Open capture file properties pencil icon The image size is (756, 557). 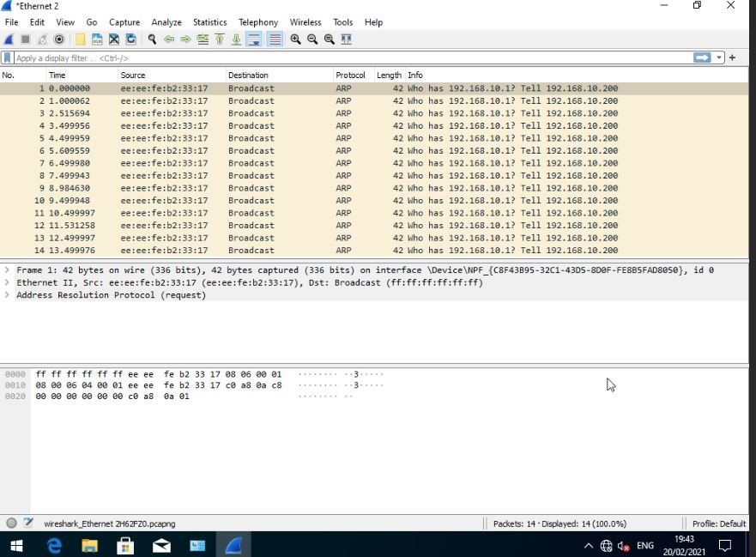tap(28, 523)
